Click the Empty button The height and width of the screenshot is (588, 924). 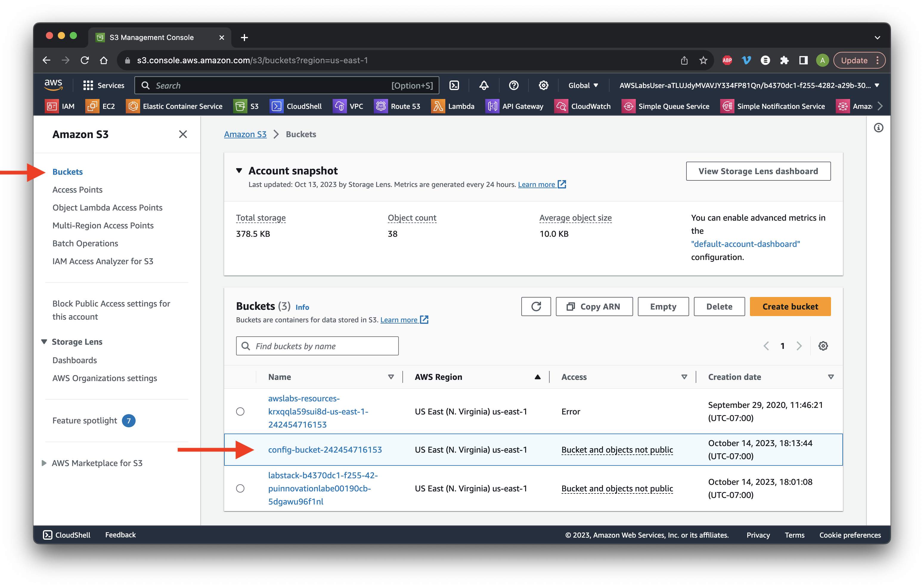[663, 306]
